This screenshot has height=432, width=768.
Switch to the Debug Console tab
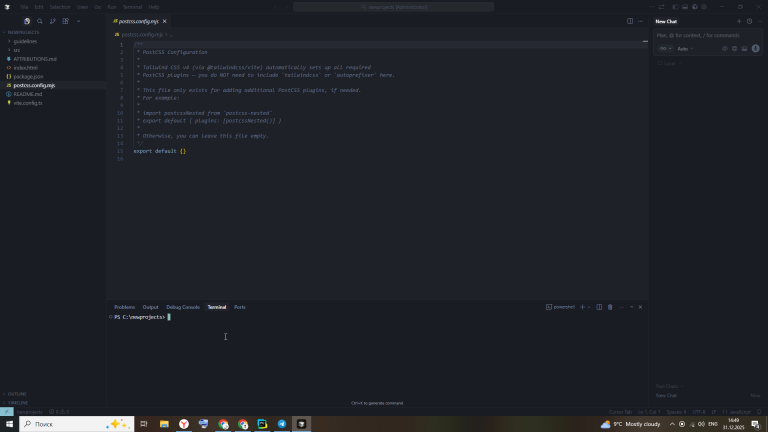[183, 307]
